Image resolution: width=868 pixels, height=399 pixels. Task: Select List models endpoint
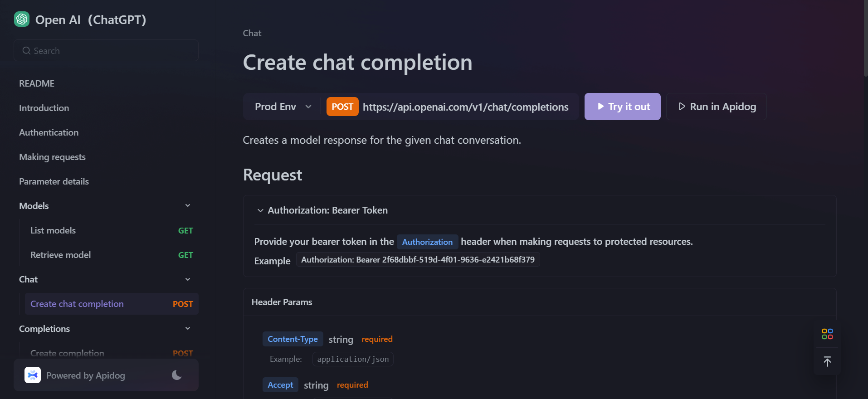53,230
